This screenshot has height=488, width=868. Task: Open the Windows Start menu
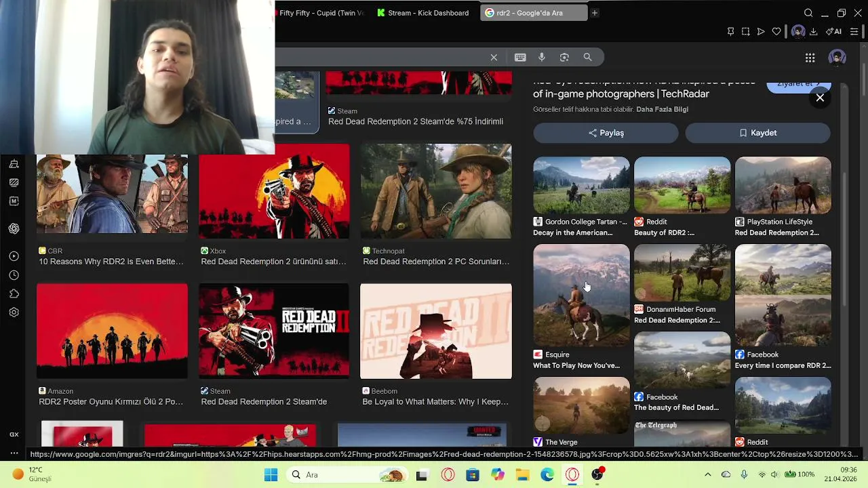tap(271, 474)
